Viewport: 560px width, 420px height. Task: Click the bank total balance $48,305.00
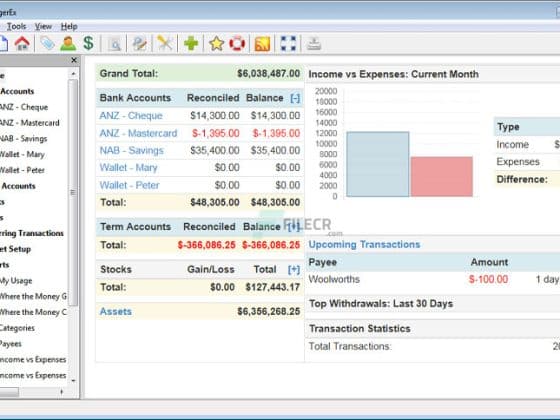click(x=275, y=202)
